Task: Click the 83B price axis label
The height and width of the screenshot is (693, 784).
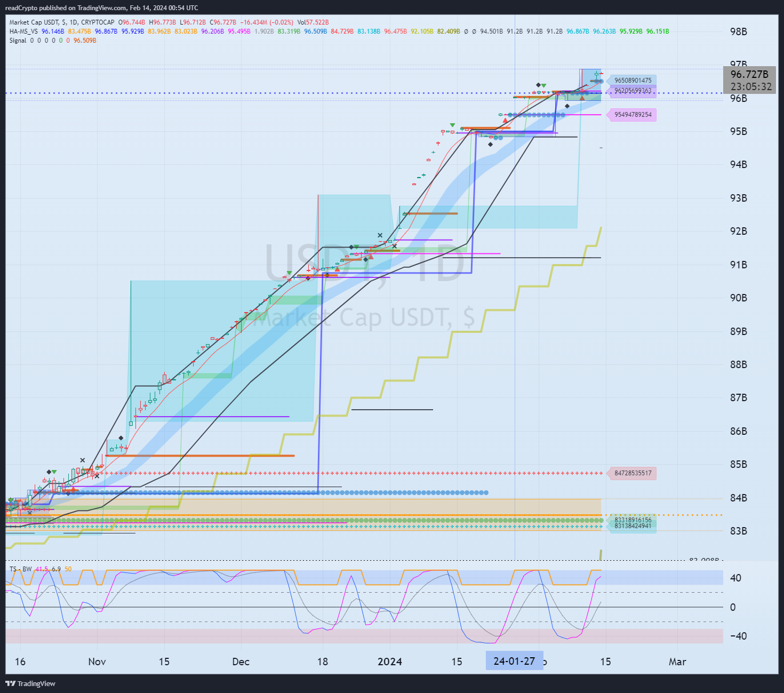Action: pyautogui.click(x=739, y=531)
